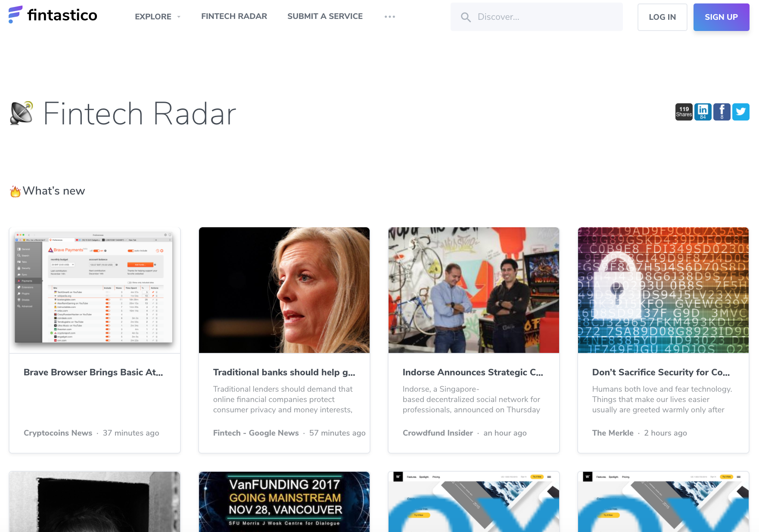Share page on LinkedIn icon

pos(703,112)
